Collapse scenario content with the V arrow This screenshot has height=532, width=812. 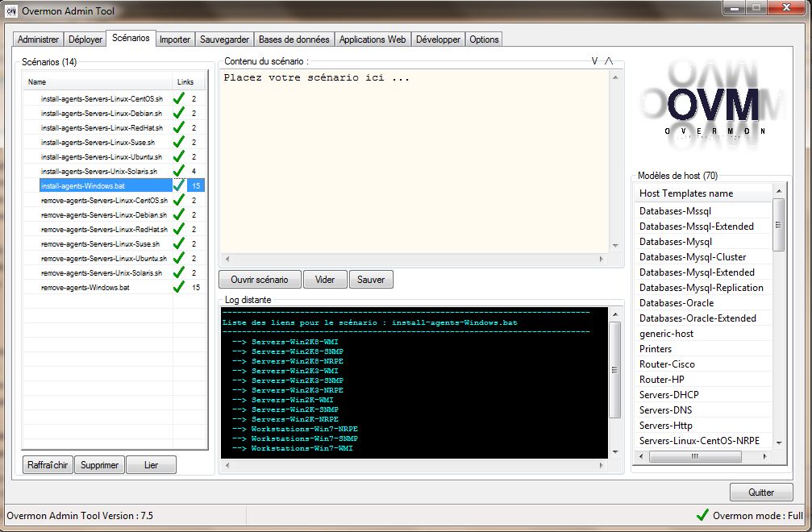pos(594,61)
